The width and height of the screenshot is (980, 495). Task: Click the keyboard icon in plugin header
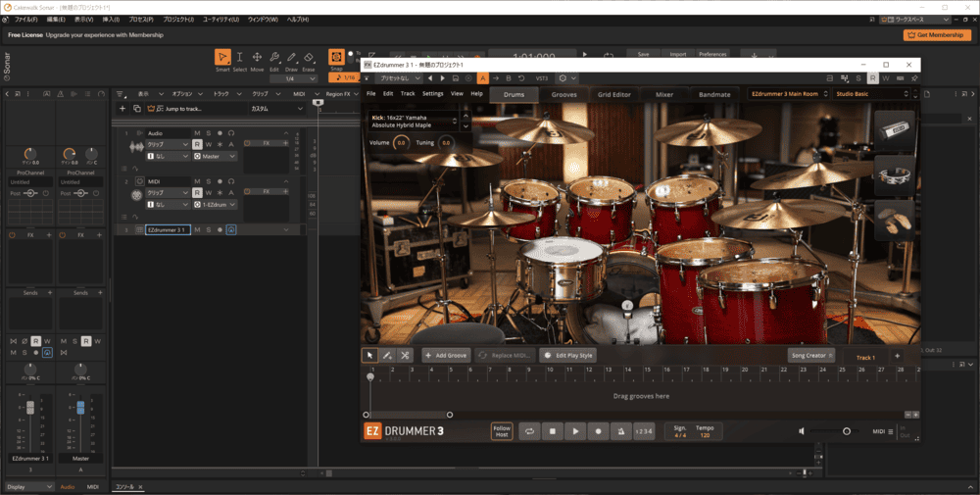(x=900, y=78)
